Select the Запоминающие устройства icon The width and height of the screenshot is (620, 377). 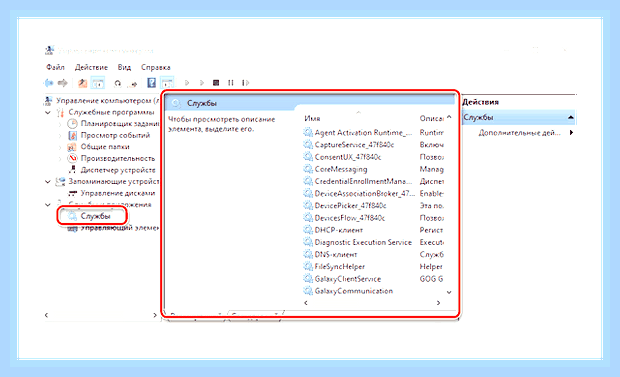pyautogui.click(x=60, y=182)
